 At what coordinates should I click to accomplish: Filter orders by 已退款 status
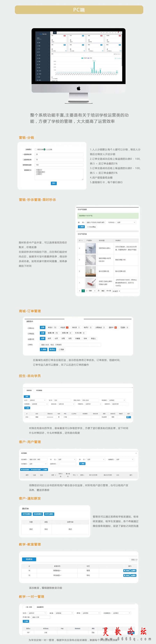point(124,327)
